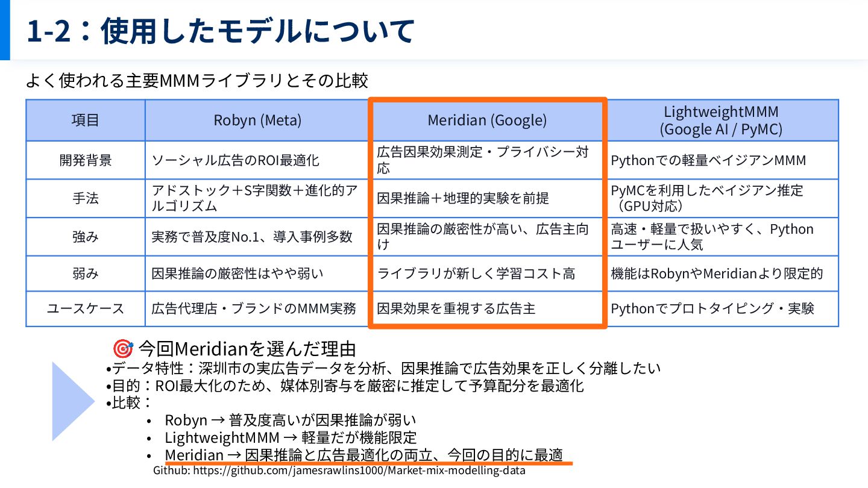Screen dimensions: 868x488
Task: Click the Robyn (Meta) column header
Action: 257,120
